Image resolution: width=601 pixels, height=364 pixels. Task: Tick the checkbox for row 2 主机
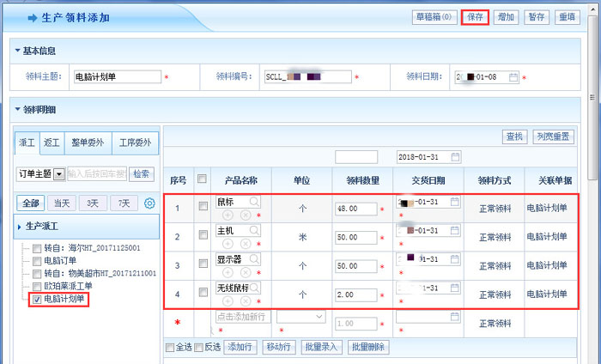[x=203, y=236]
